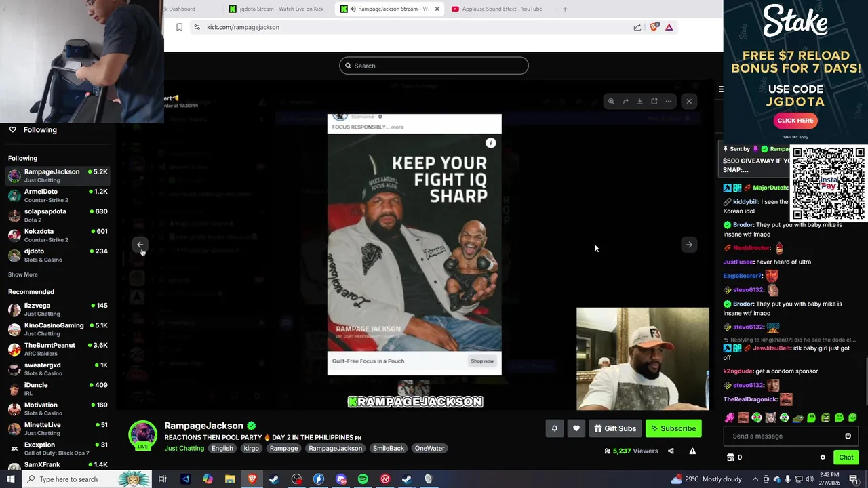Select the English language tag
The width and height of the screenshot is (868, 488).
click(222, 448)
